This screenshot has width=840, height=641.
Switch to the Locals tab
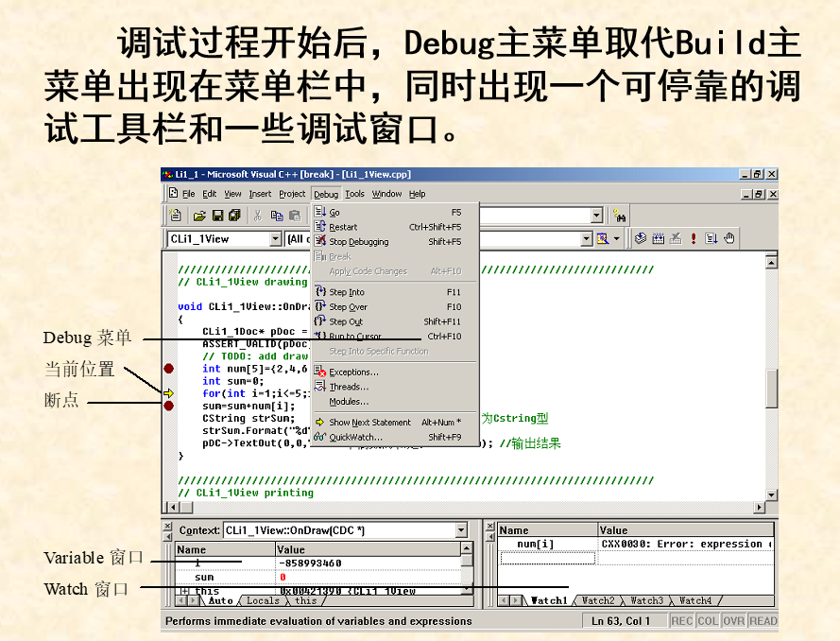coord(263,600)
